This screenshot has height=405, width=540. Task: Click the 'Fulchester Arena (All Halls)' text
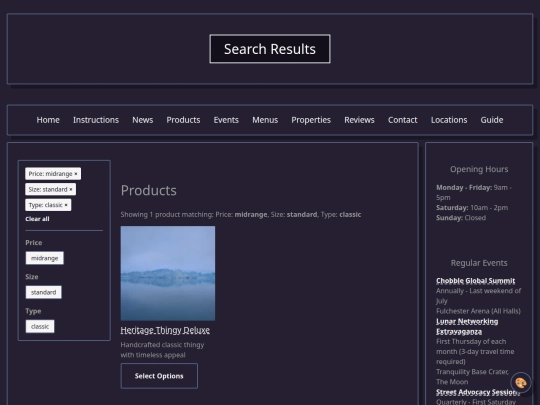pyautogui.click(x=478, y=311)
